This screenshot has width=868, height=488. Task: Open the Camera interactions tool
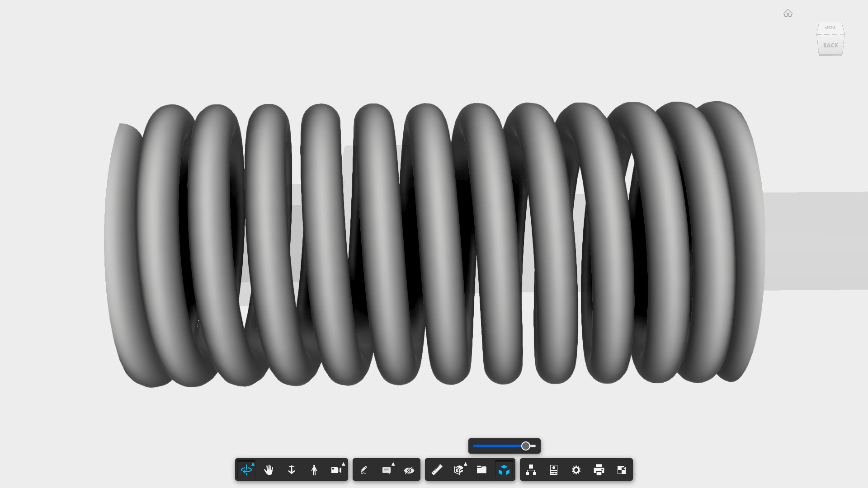336,470
